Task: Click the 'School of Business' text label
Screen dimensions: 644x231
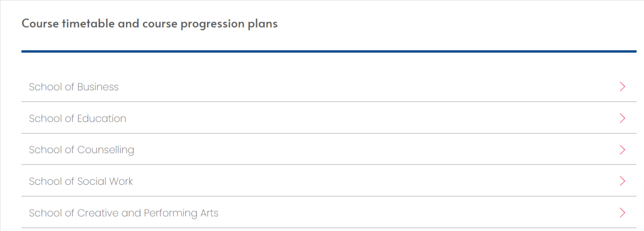Action: [74, 87]
